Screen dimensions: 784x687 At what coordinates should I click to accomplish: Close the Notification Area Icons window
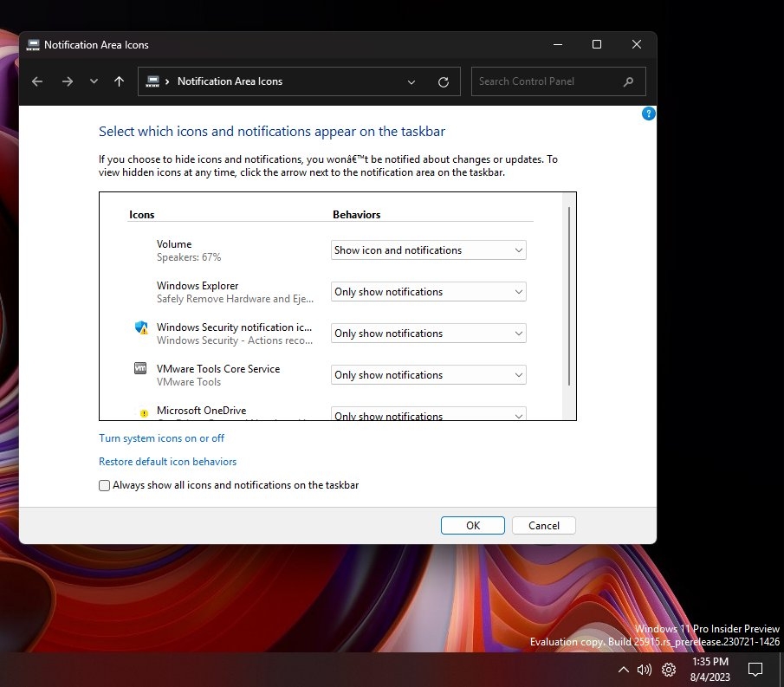click(x=637, y=44)
